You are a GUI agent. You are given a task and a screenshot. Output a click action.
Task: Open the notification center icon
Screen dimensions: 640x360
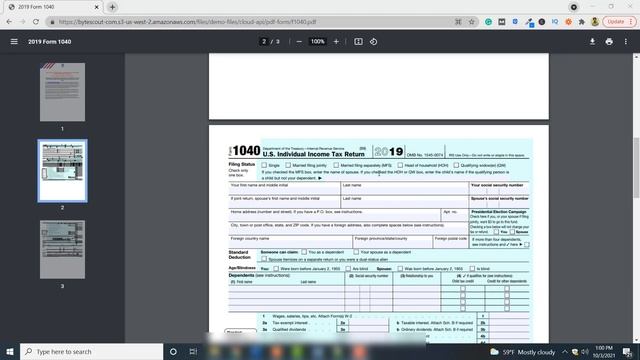pos(627,351)
